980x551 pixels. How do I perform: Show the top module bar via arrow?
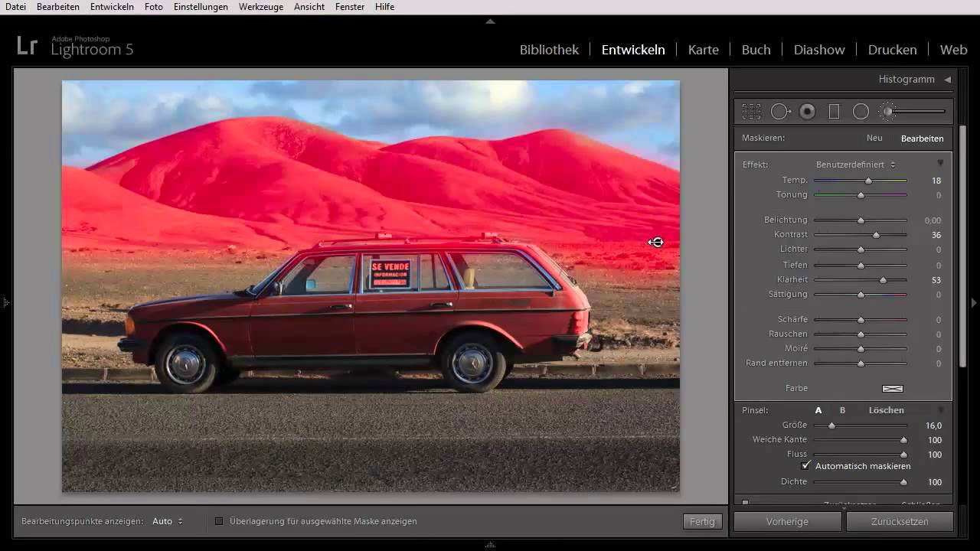click(490, 21)
